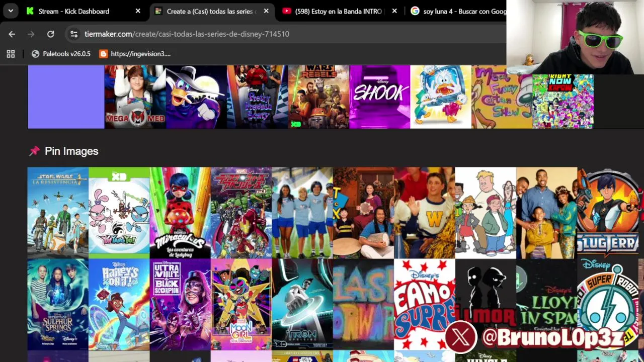644x362 pixels.
Task: Select the Marvel Avengers Iron Man image
Action: point(242,213)
